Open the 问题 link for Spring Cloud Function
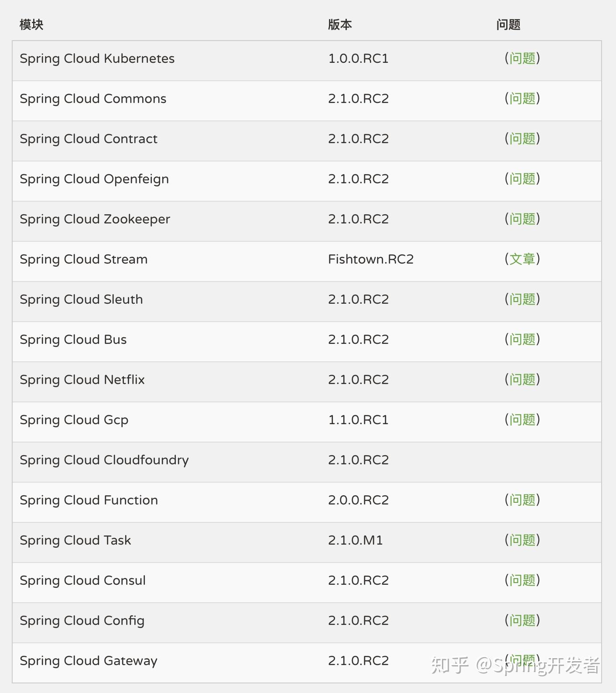 [522, 500]
